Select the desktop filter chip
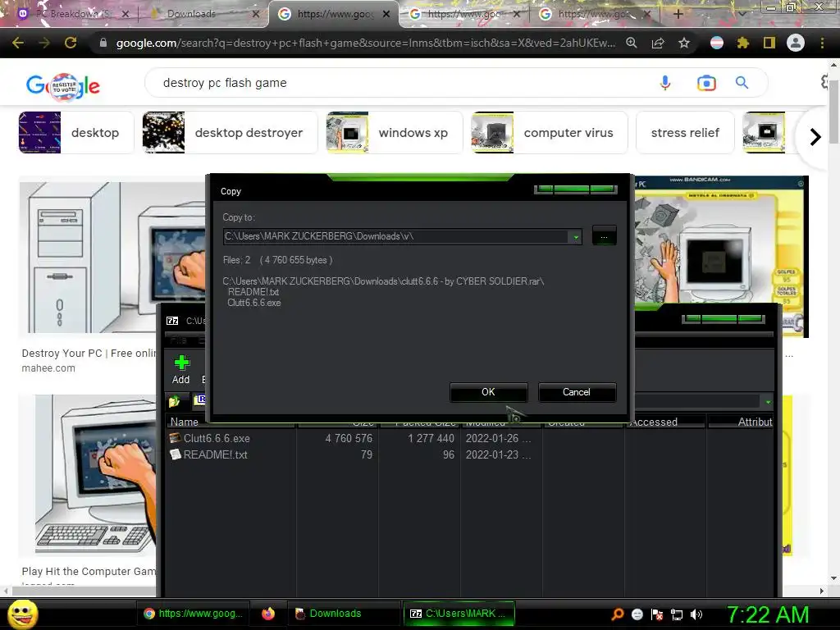The height and width of the screenshot is (630, 840). 75,133
